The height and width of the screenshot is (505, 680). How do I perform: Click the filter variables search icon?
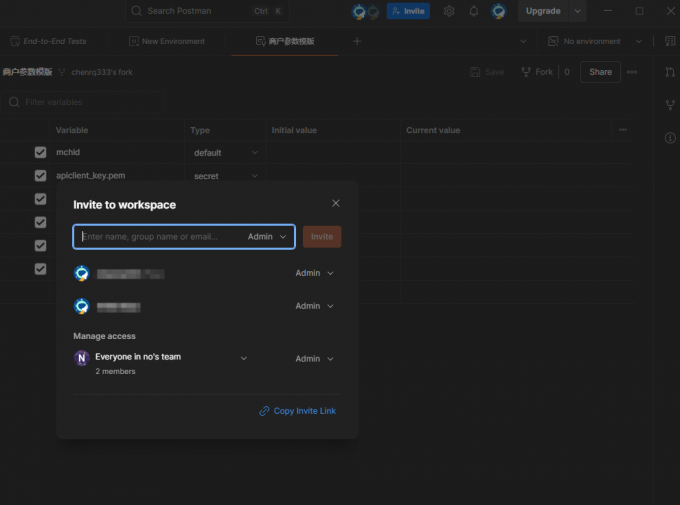click(14, 102)
